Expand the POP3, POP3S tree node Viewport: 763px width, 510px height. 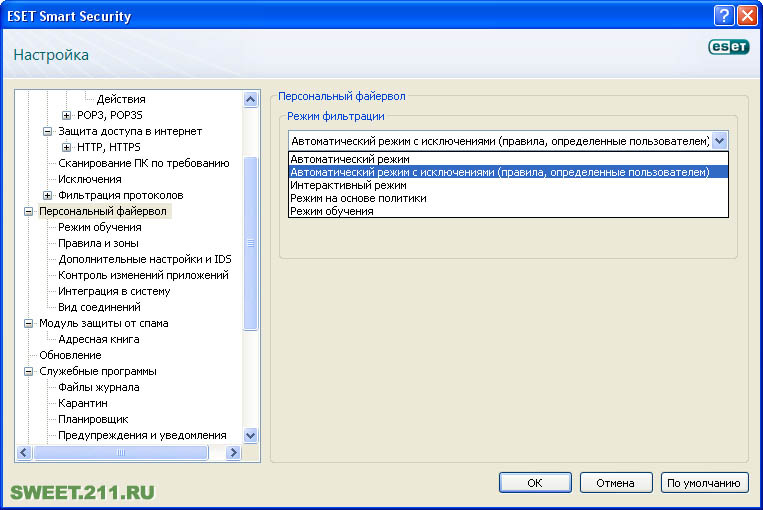point(67,115)
